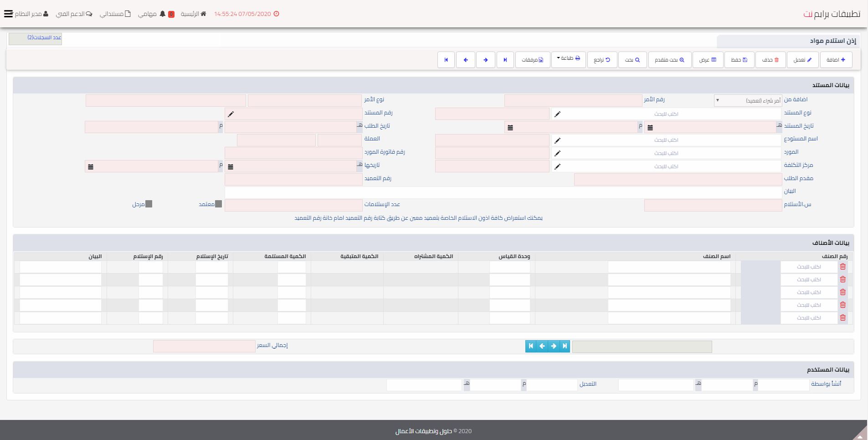Click the عرض (View) button
The width and height of the screenshot is (868, 440).
pos(708,60)
